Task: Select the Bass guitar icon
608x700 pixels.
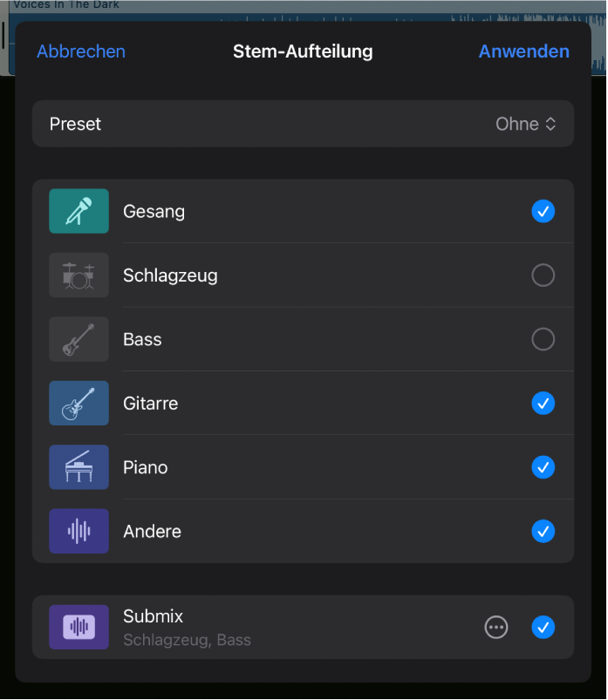Action: click(x=78, y=339)
